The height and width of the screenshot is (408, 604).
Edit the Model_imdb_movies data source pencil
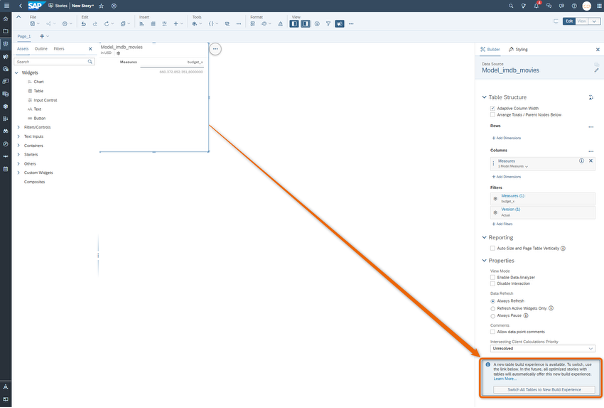coord(596,70)
